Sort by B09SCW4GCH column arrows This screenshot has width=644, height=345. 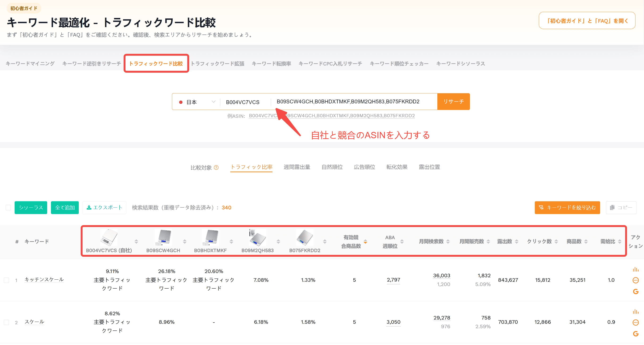click(x=184, y=241)
